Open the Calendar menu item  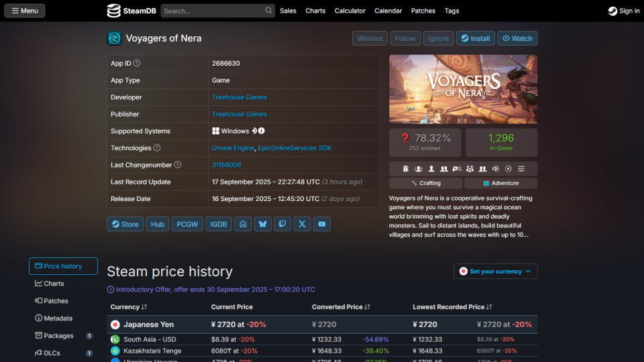point(388,11)
